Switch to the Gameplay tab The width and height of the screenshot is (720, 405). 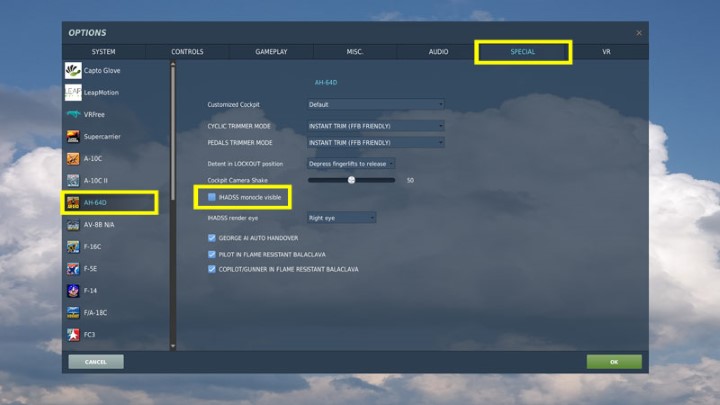pyautogui.click(x=271, y=51)
